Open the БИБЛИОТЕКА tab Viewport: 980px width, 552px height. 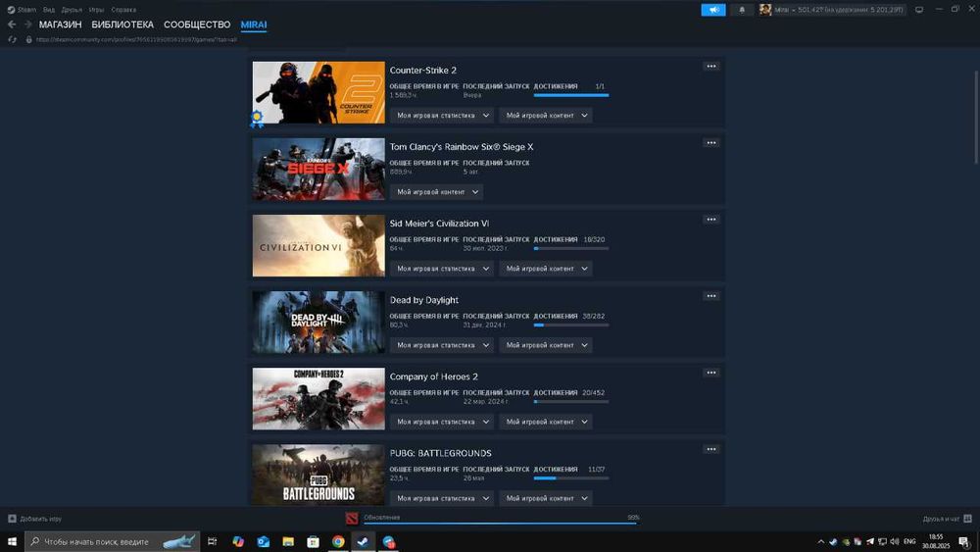122,25
